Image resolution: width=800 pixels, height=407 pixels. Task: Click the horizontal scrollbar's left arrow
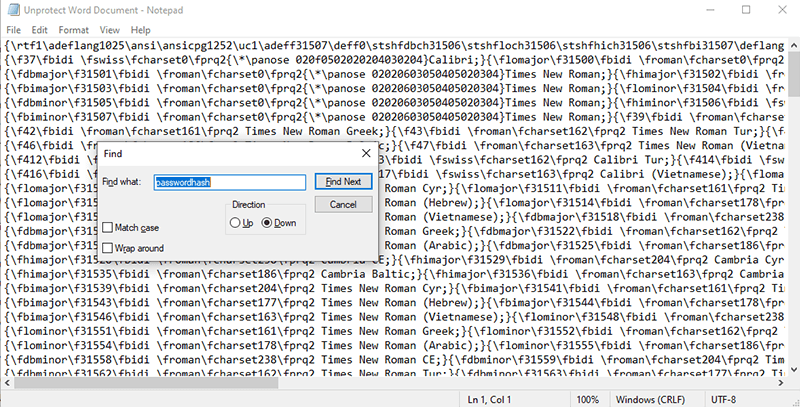point(7,380)
